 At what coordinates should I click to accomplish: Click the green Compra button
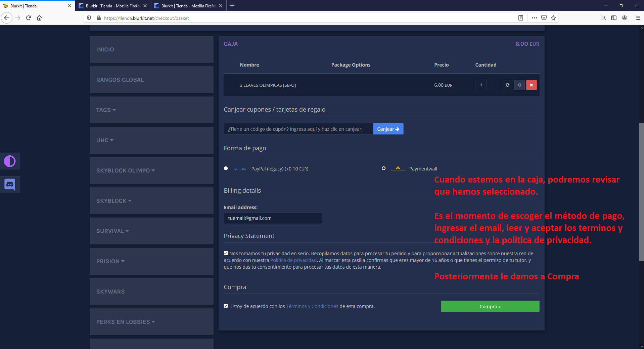pos(490,306)
